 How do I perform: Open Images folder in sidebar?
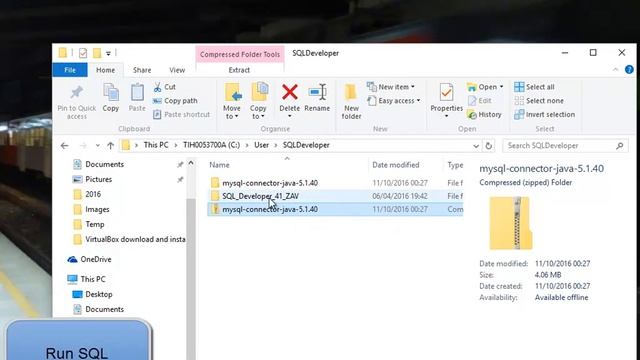97,209
